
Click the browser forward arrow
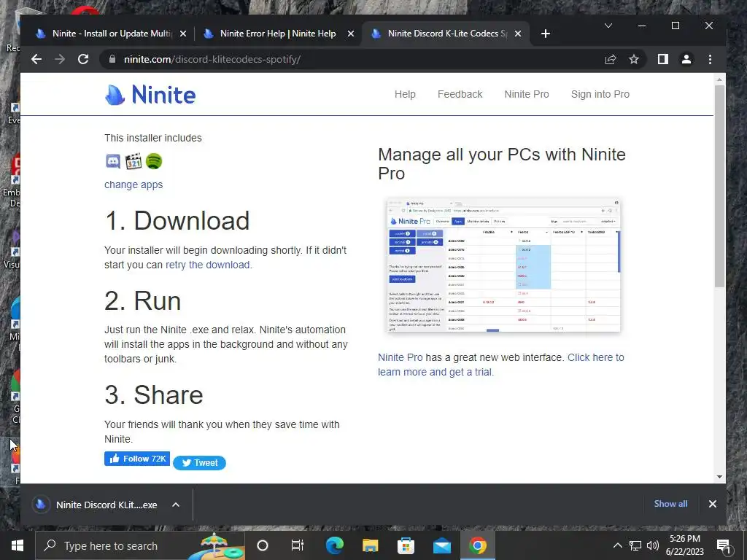coord(60,59)
